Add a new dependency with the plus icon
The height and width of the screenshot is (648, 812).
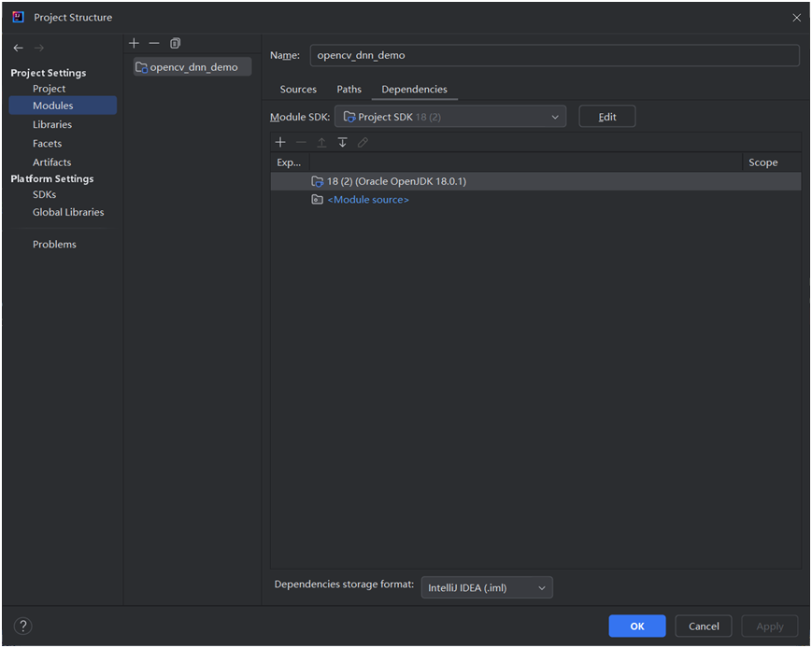(x=280, y=142)
